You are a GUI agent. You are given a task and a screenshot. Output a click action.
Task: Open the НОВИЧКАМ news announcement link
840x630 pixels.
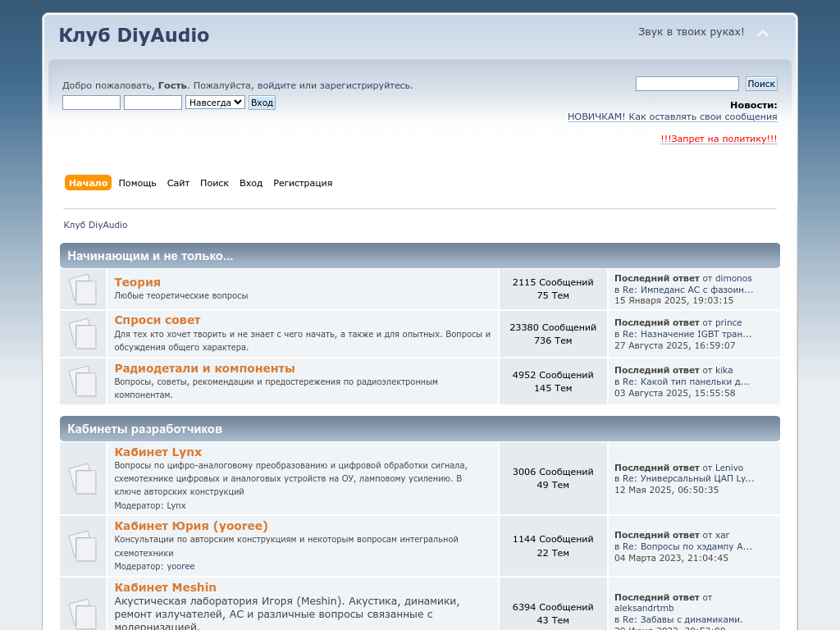pos(672,117)
